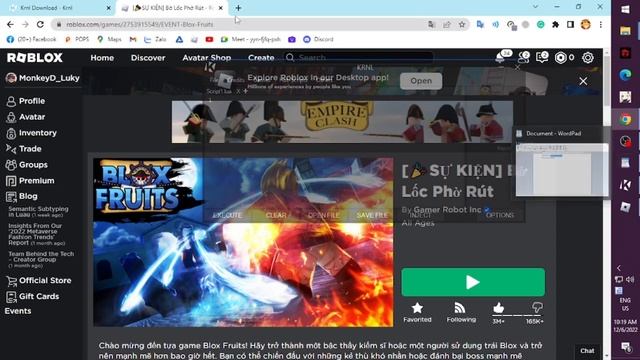Image resolution: width=640 pixels, height=360 pixels.
Task: Open Gmail bookmark icon
Action: tap(133, 39)
